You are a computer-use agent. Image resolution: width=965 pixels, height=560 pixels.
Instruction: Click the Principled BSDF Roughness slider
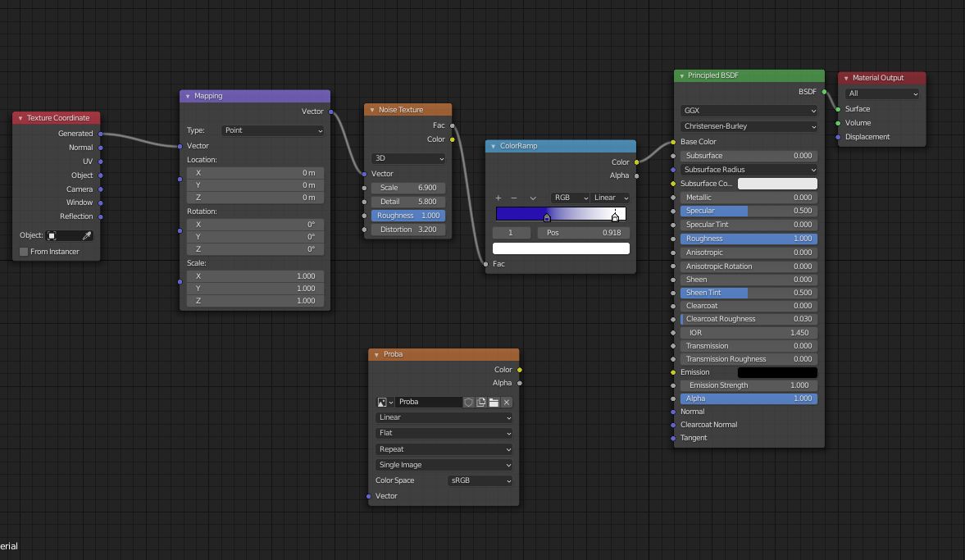(x=749, y=239)
